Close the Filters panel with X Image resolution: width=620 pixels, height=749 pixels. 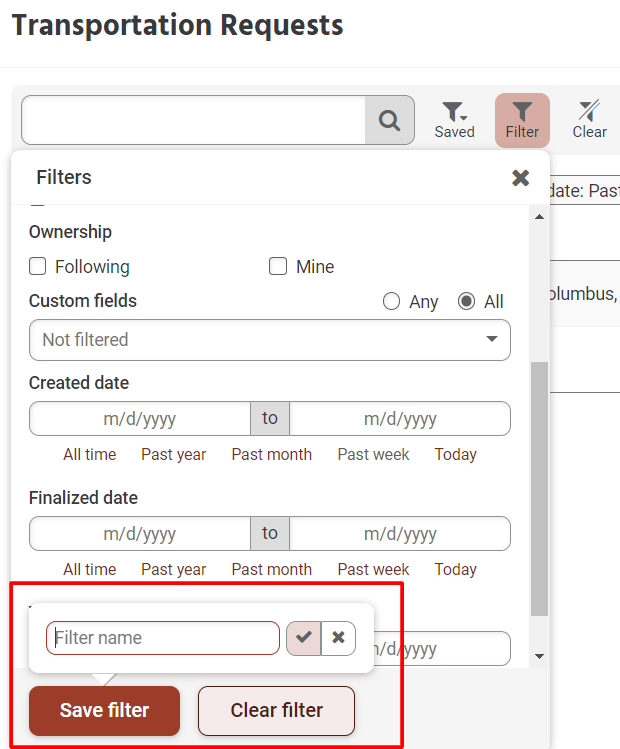click(520, 178)
